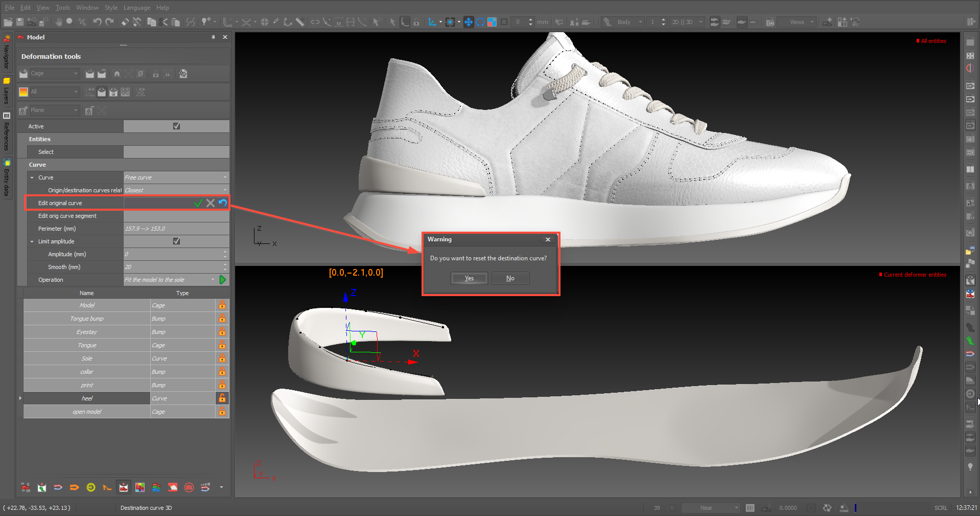Viewport: 980px width, 516px height.
Task: Toggle the Active checkbox
Action: click(x=176, y=126)
